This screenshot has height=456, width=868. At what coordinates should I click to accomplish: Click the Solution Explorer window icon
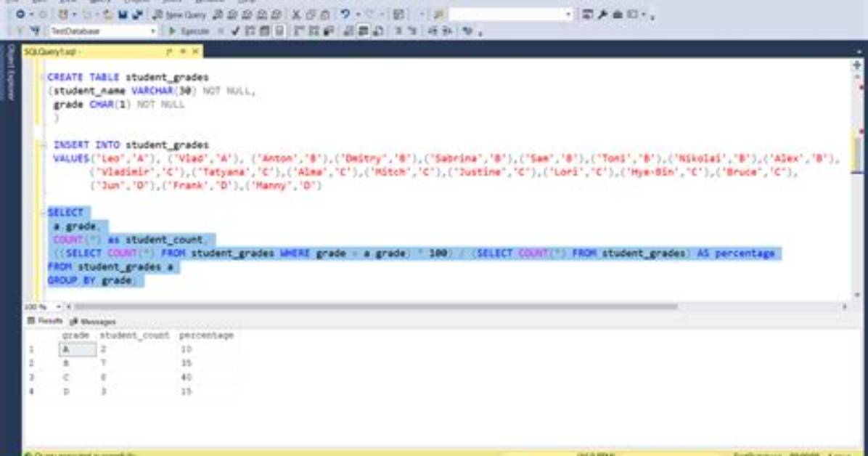[x=588, y=15]
